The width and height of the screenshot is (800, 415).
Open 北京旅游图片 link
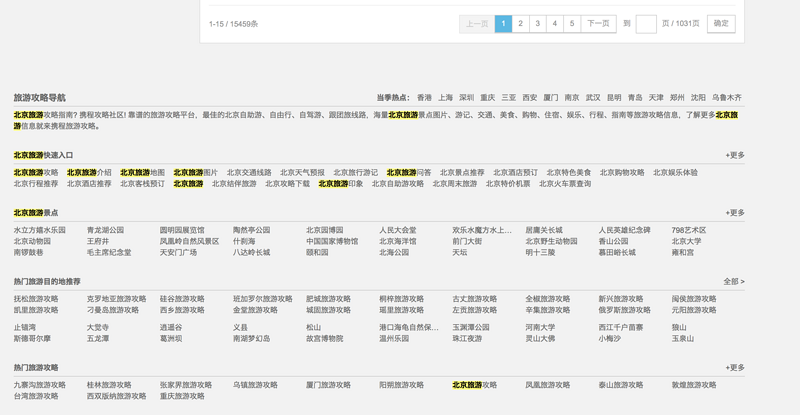(x=196, y=173)
